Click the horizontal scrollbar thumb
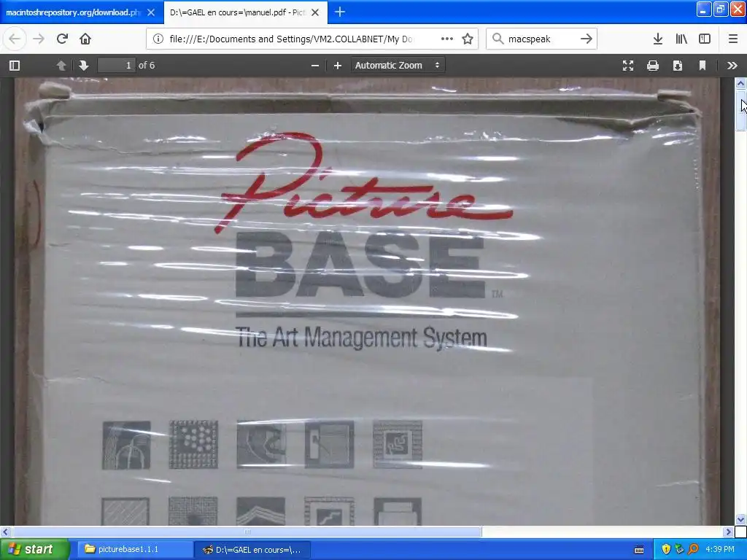The width and height of the screenshot is (747, 560). [247, 532]
